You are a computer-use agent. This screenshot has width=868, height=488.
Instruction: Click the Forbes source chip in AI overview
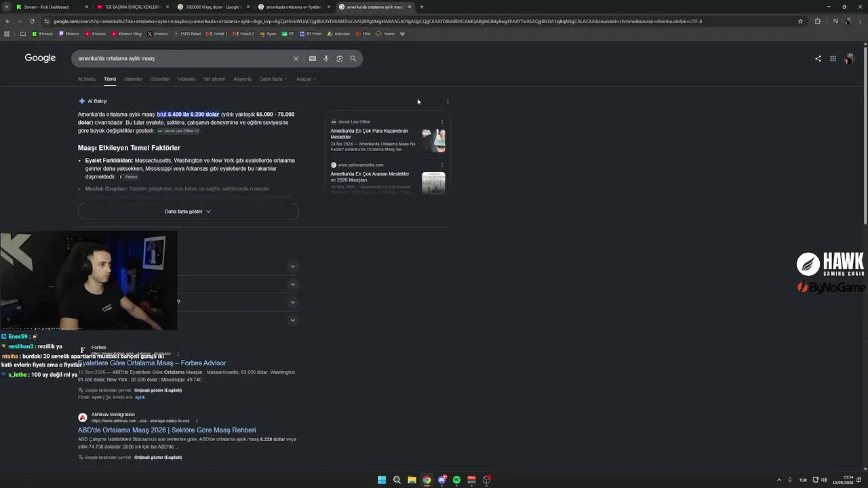pos(128,177)
